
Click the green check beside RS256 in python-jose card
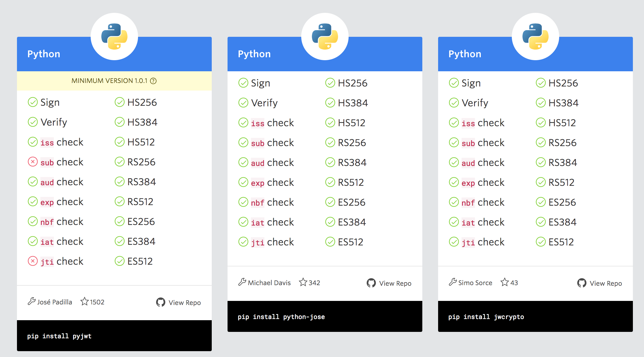pos(330,142)
